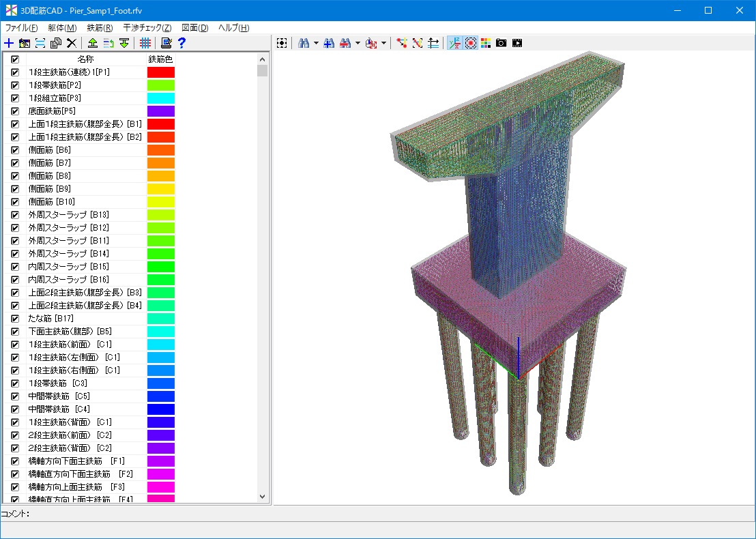
Task: Click the camera snapshot icon
Action: 501,44
